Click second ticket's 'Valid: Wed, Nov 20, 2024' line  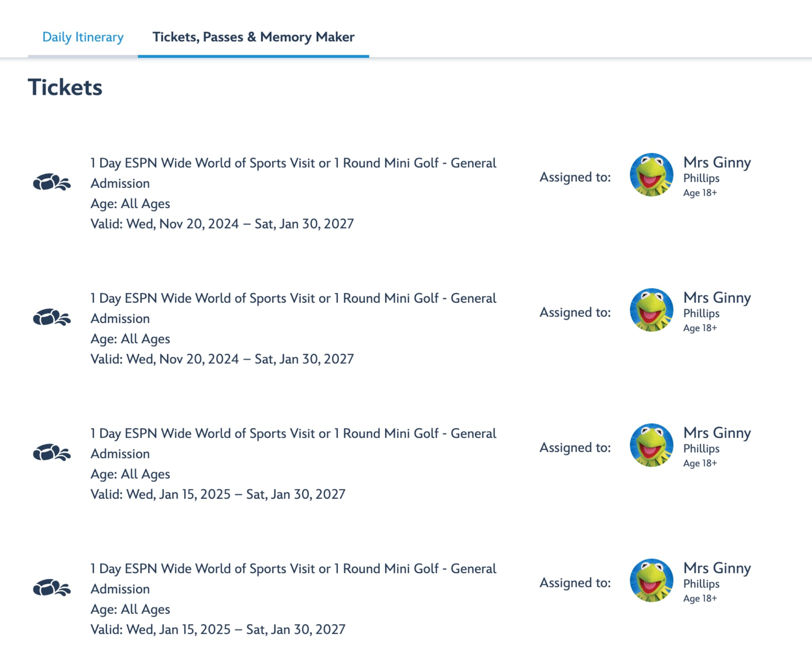[222, 359]
